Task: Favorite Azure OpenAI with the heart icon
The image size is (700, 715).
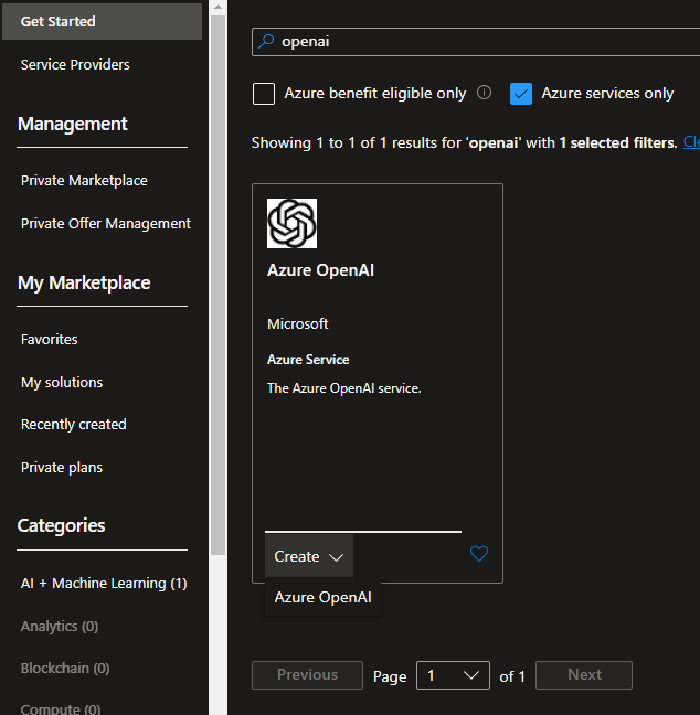Action: tap(479, 554)
